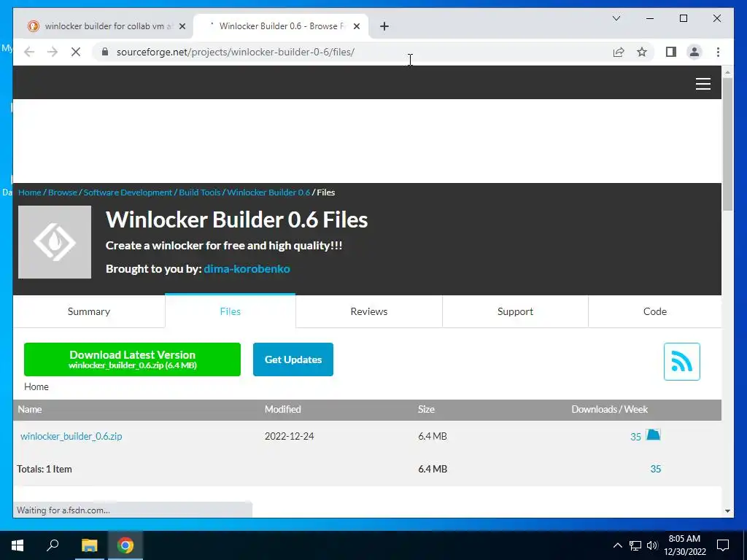The width and height of the screenshot is (747, 560).
Task: Open the notification action center icon
Action: [x=723, y=545]
